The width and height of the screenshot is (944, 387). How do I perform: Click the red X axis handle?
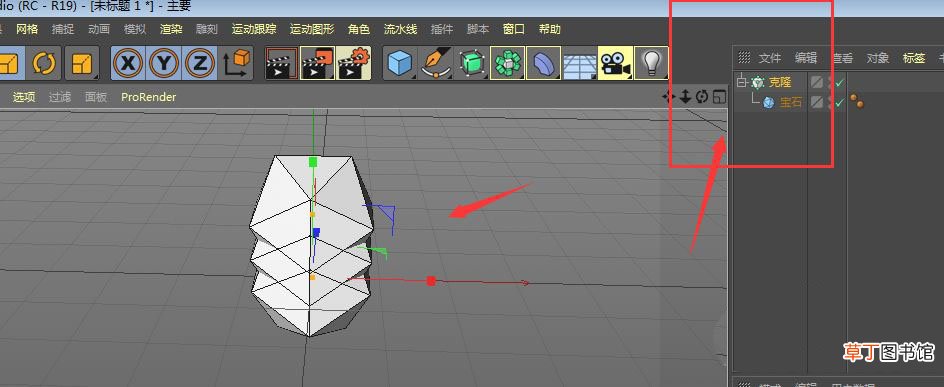431,280
